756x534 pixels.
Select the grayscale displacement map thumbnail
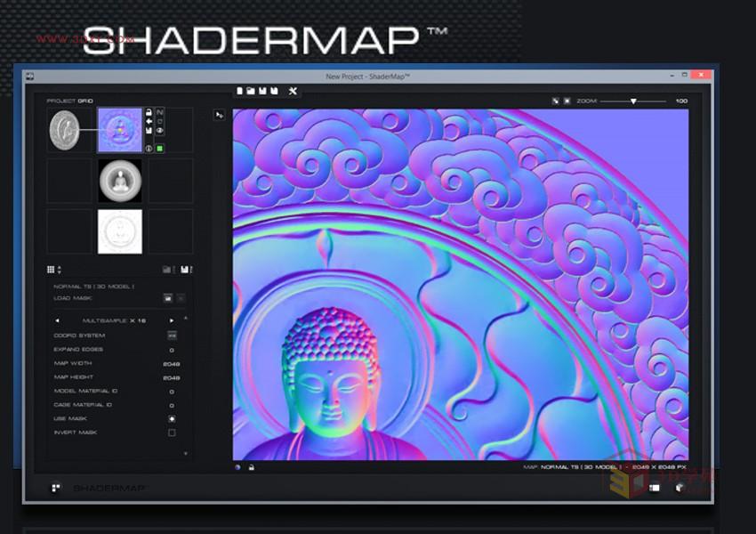coord(120,181)
